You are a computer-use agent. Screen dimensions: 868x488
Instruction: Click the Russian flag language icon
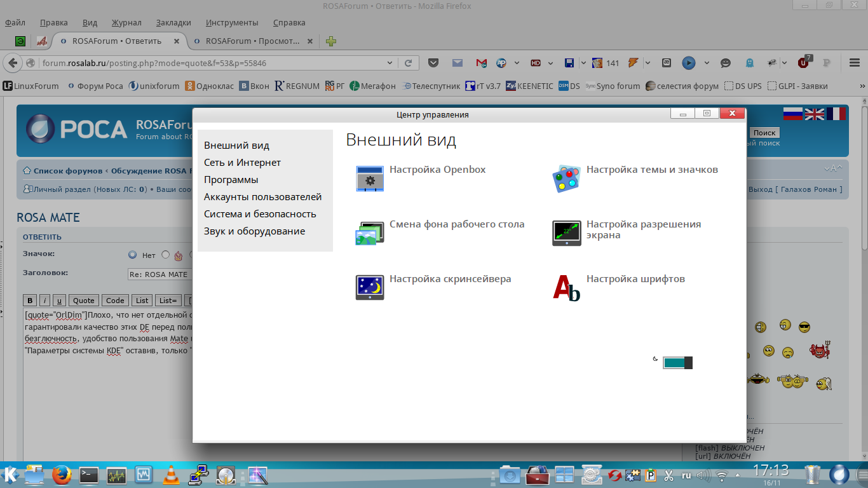[793, 114]
